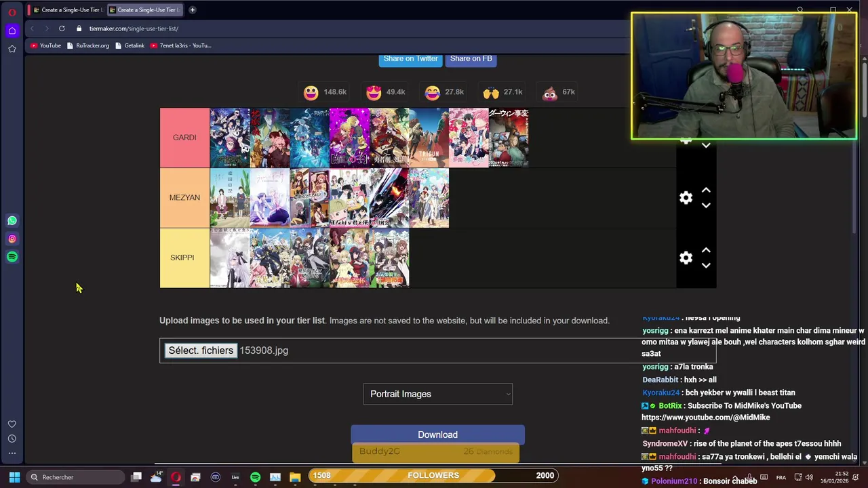Image resolution: width=868 pixels, height=488 pixels.
Task: Move GARDI tier down with arrow
Action: pyautogui.click(x=706, y=145)
